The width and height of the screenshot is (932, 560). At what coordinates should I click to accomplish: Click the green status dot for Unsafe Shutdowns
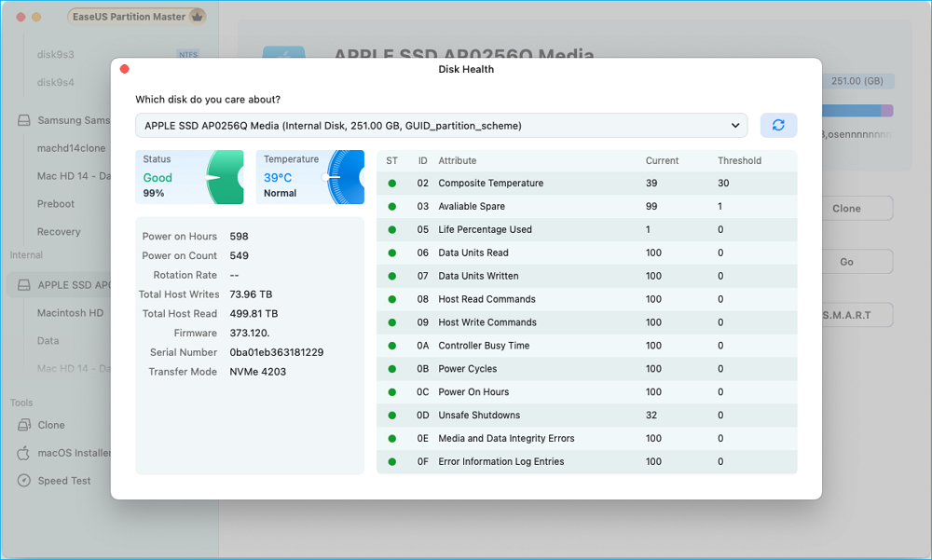pyautogui.click(x=392, y=415)
